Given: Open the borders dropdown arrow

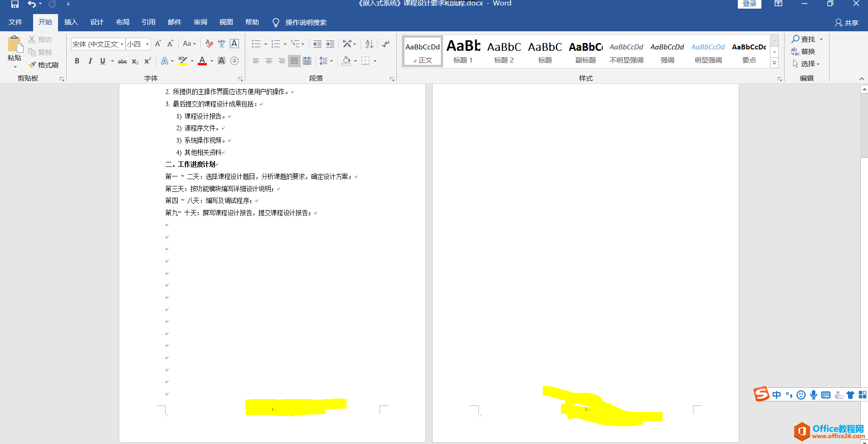Looking at the screenshot, I should 375,61.
